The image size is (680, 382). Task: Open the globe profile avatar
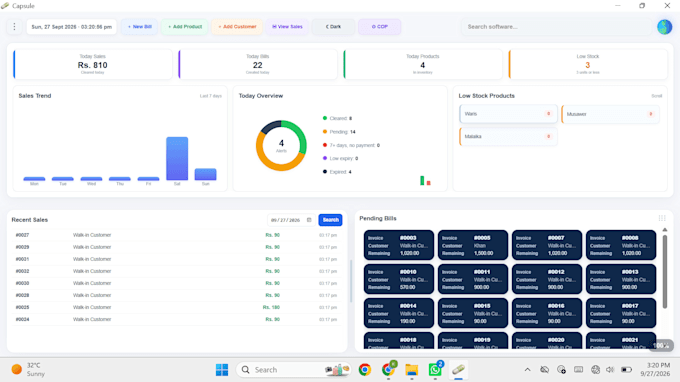coord(664,27)
